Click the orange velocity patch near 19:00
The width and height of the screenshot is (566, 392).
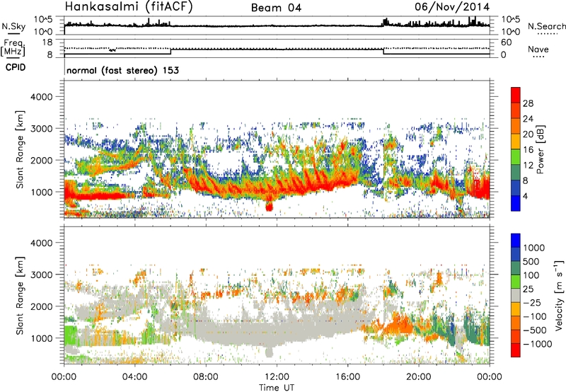pos(399,325)
